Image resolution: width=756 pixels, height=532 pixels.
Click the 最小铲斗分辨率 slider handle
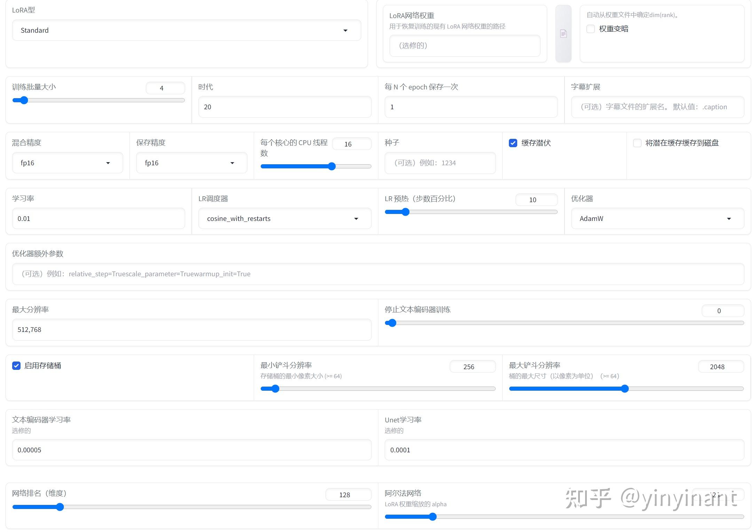[x=275, y=389]
